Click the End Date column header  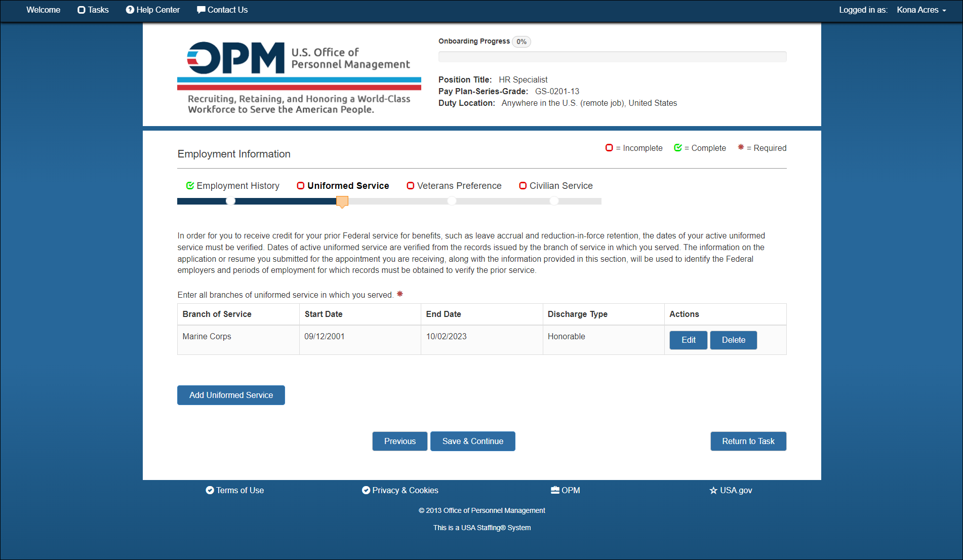pos(481,314)
